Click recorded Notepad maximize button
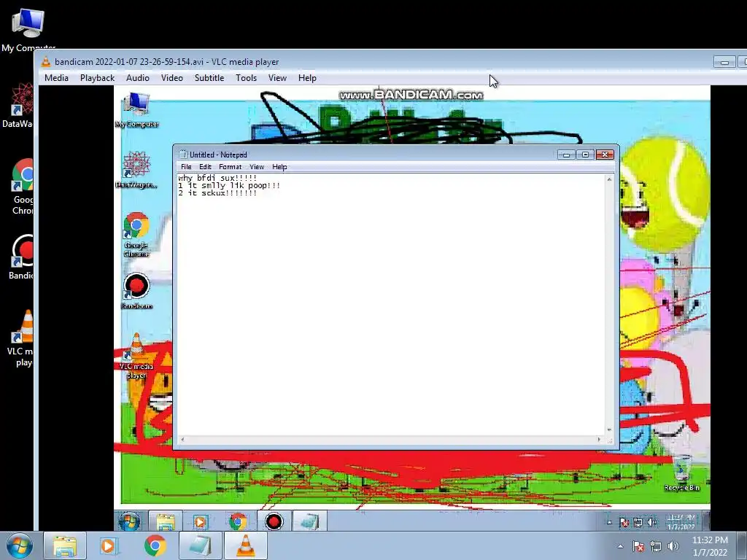Viewport: 747px width, 560px height. pos(586,155)
